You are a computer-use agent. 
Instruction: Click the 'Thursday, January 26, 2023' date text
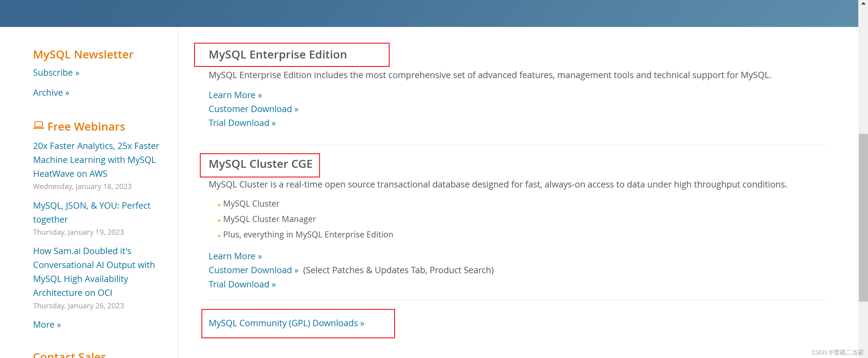click(x=78, y=306)
